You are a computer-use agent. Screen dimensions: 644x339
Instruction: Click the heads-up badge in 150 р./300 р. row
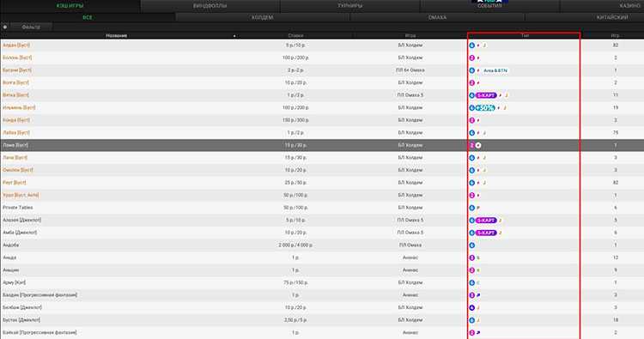[472, 120]
